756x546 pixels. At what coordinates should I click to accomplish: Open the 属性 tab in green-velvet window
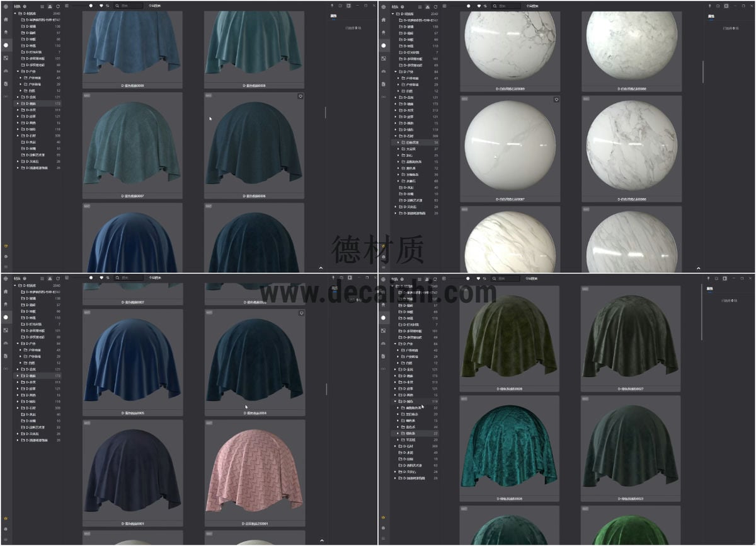(711, 289)
